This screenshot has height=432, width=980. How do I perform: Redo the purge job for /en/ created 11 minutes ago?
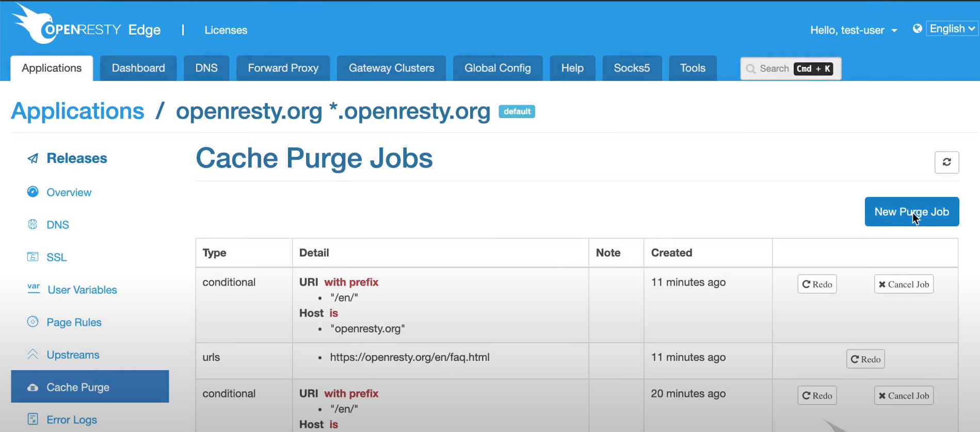(x=817, y=284)
